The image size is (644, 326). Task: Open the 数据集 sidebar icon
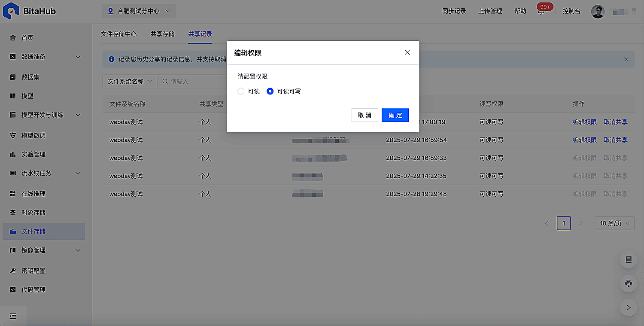(13, 77)
